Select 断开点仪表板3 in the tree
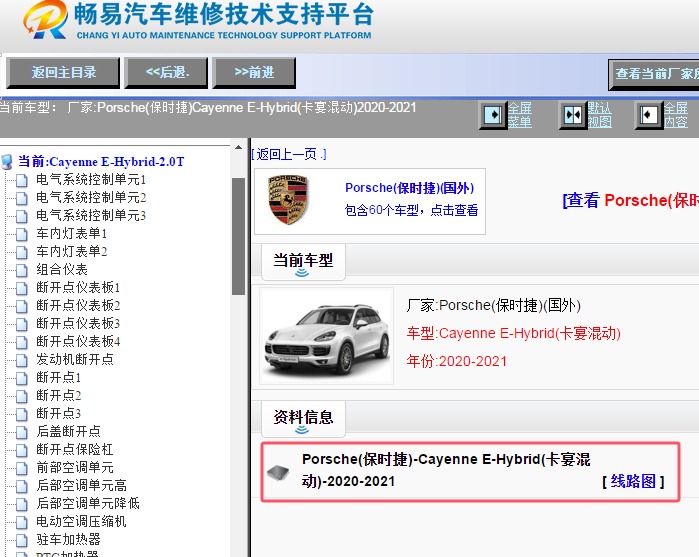 [x=78, y=323]
